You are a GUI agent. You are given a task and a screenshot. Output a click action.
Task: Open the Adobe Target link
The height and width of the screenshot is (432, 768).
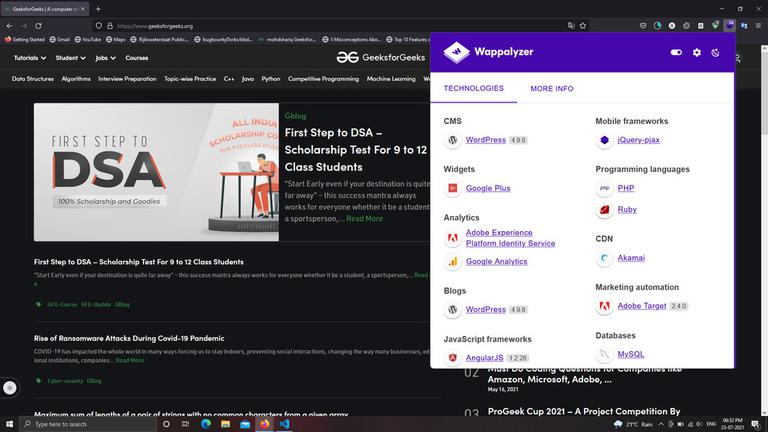pyautogui.click(x=642, y=306)
